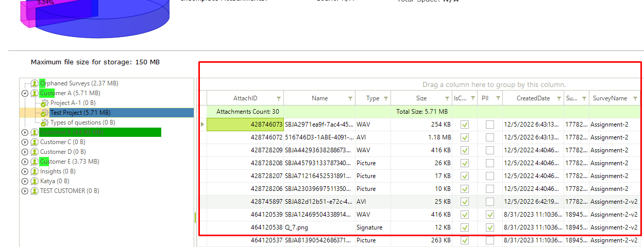
Task: Open the Name column filter icon
Action: pos(350,98)
